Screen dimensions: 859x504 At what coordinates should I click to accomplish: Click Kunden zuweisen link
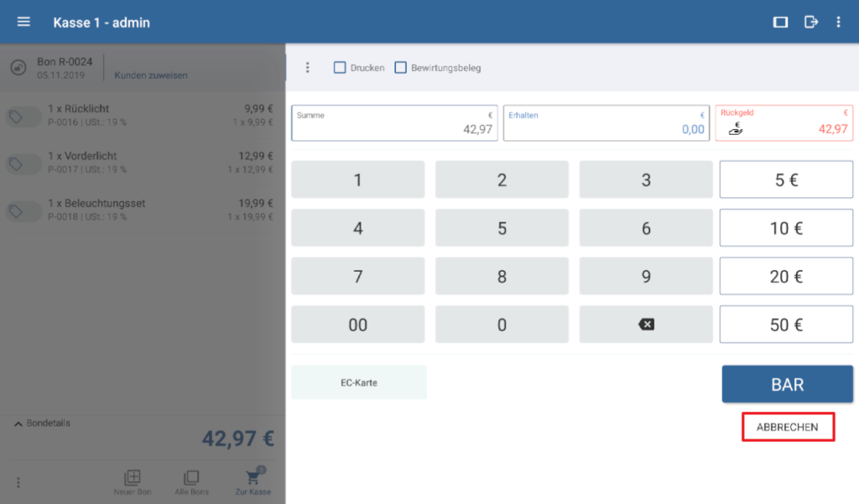(151, 75)
